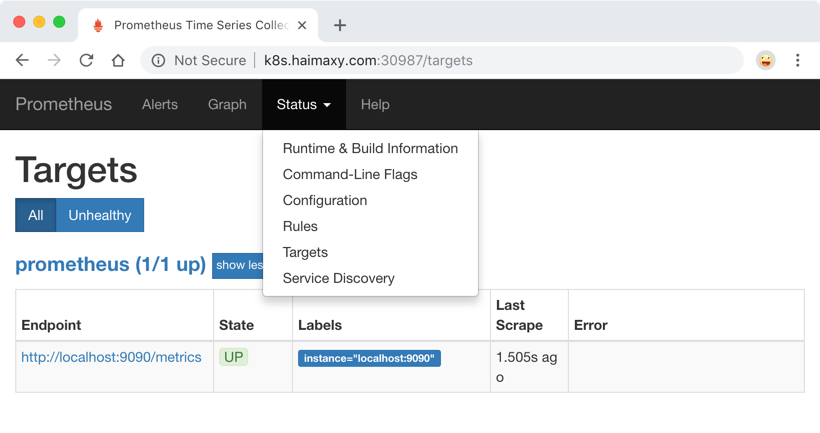The width and height of the screenshot is (820, 433).
Task: Open the Graph page in navbar
Action: pos(227,105)
